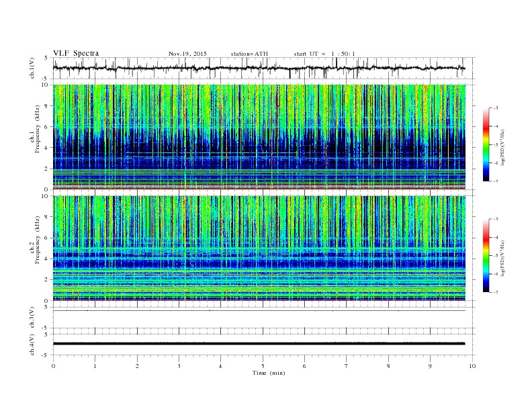Viewport: 532px width, 411px height.
Task: Click the "ch.4(V)" axis label
Action: pyautogui.click(x=32, y=345)
